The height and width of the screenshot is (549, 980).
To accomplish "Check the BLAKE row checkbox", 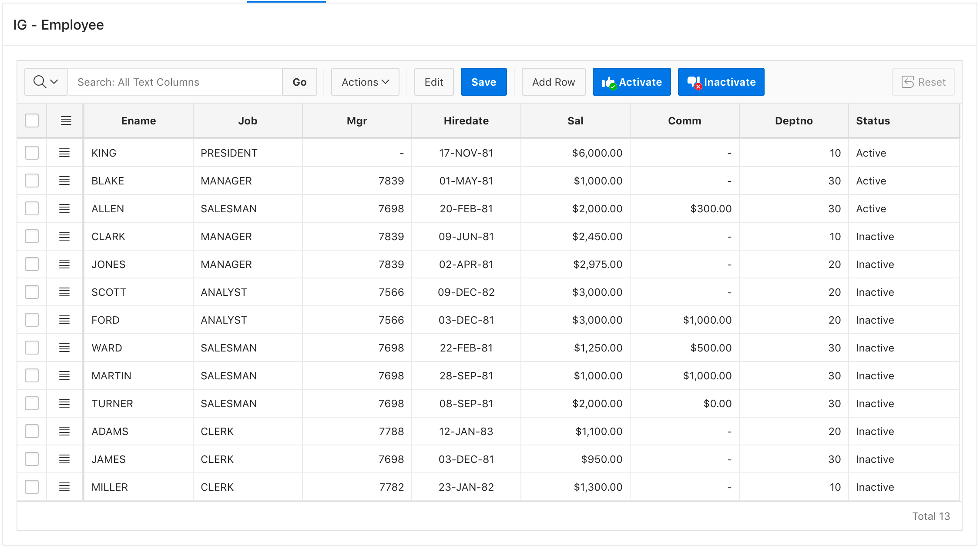I will click(x=32, y=181).
